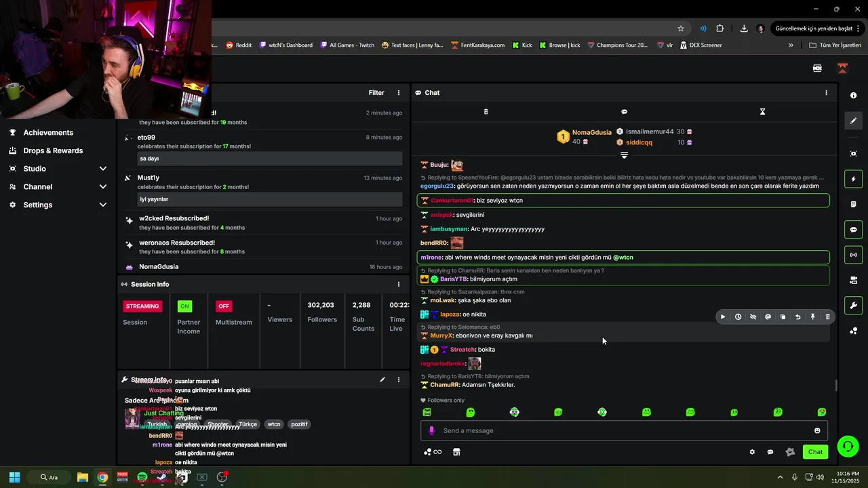This screenshot has height=488, width=868.
Task: Open activity feed three-dot menu next to Filter
Action: click(x=399, y=93)
